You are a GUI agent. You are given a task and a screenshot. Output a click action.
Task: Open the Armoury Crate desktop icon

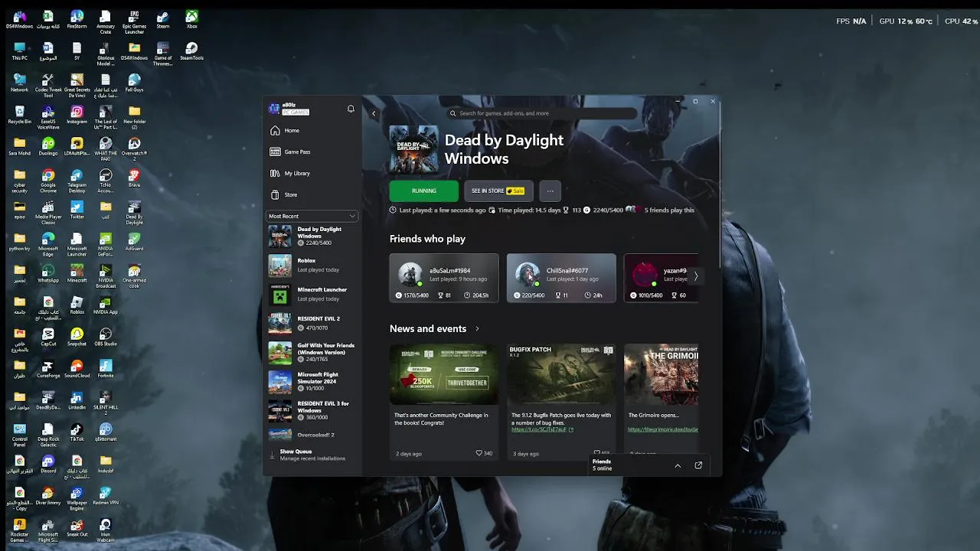click(106, 22)
